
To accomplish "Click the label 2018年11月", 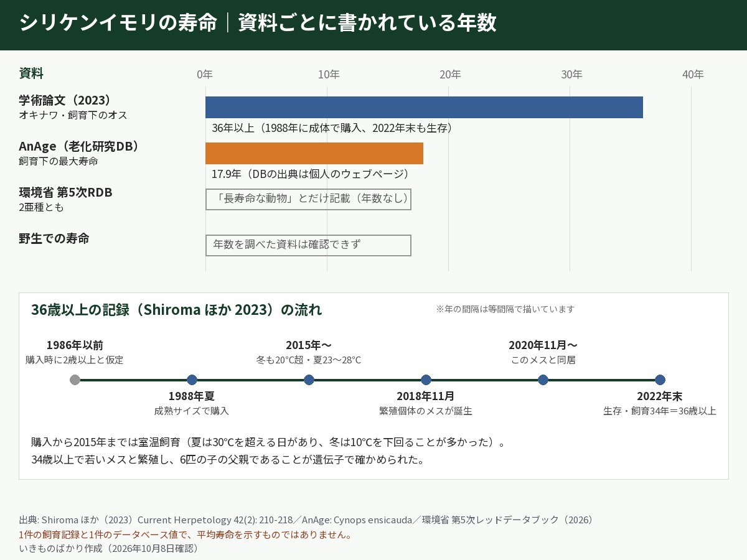I will pyautogui.click(x=426, y=396).
